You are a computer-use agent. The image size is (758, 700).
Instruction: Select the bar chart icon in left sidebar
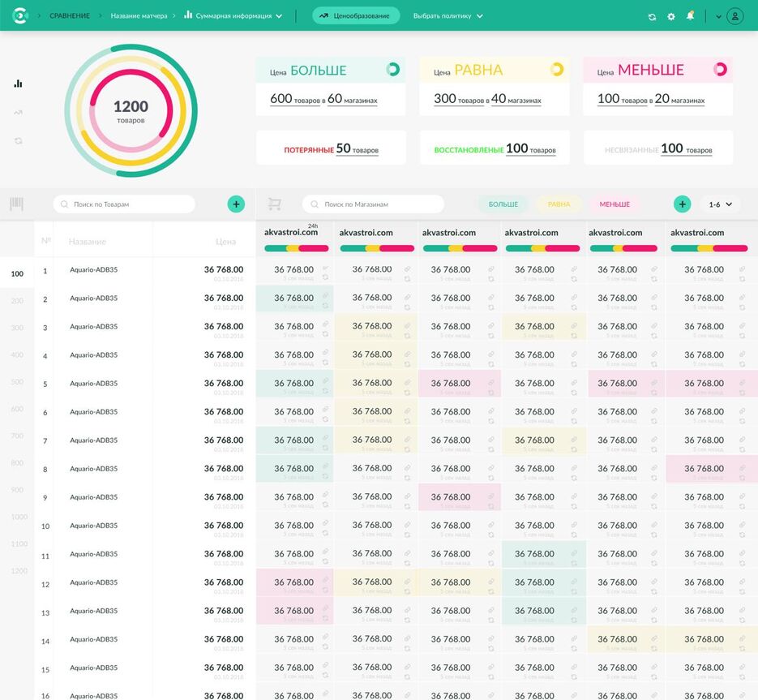click(x=19, y=84)
